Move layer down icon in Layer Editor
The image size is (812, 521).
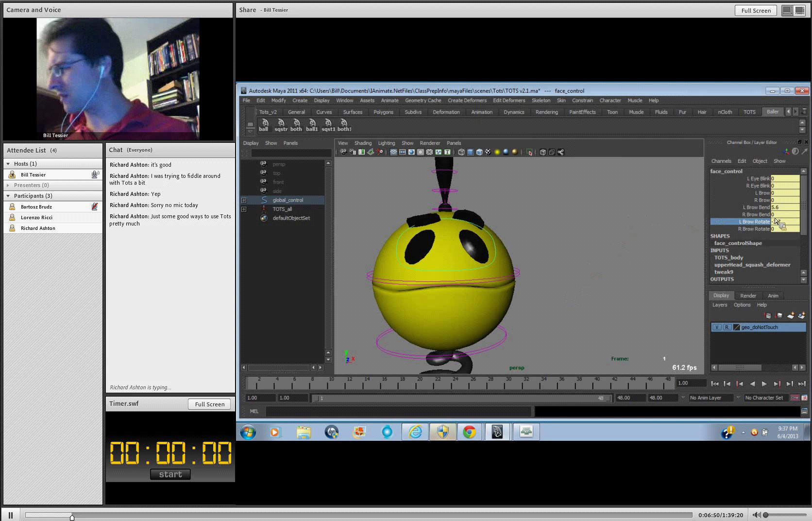(x=779, y=316)
